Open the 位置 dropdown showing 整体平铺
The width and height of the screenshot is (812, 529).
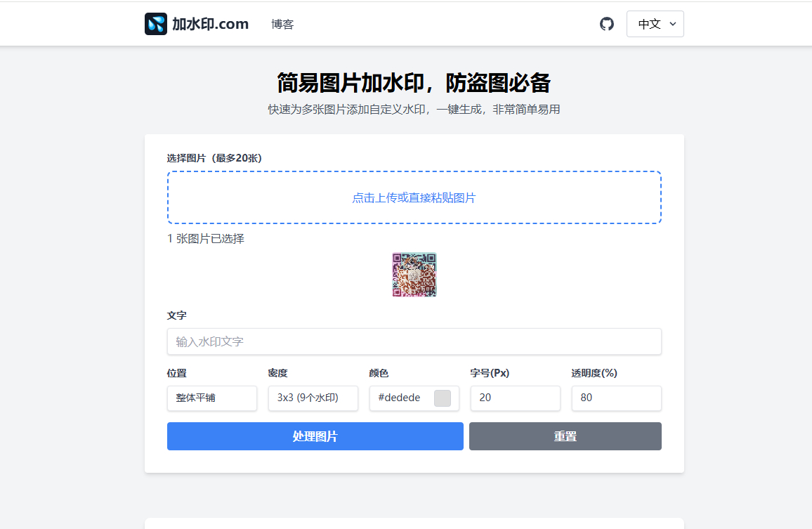point(211,398)
